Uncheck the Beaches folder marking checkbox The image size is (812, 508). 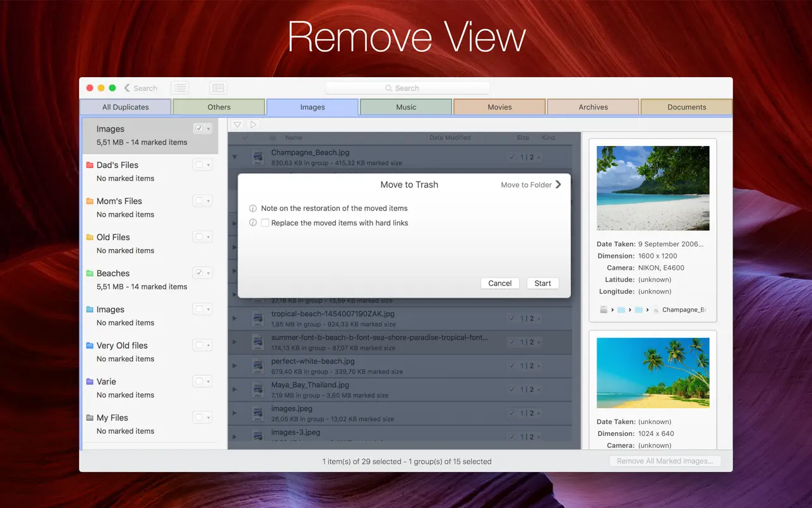tap(199, 273)
